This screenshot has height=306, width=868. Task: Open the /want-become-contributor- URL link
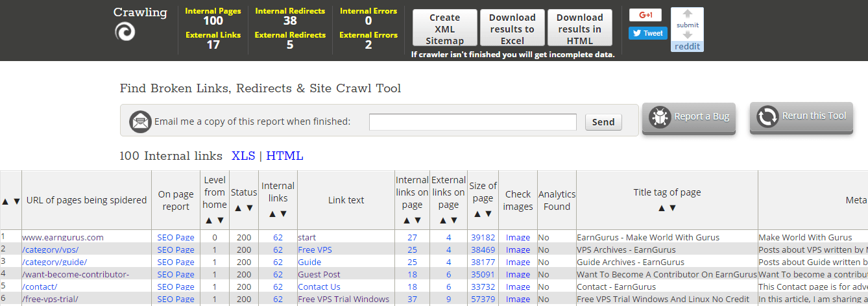pos(76,275)
